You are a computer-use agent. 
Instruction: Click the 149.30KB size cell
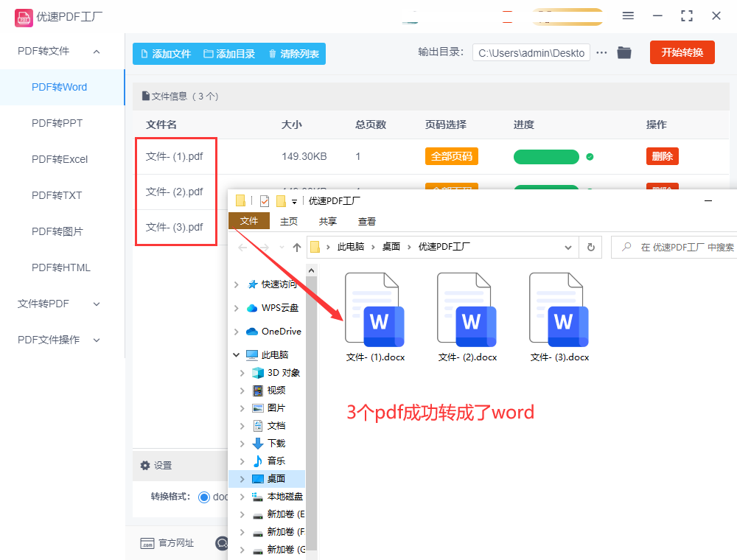[x=304, y=156]
